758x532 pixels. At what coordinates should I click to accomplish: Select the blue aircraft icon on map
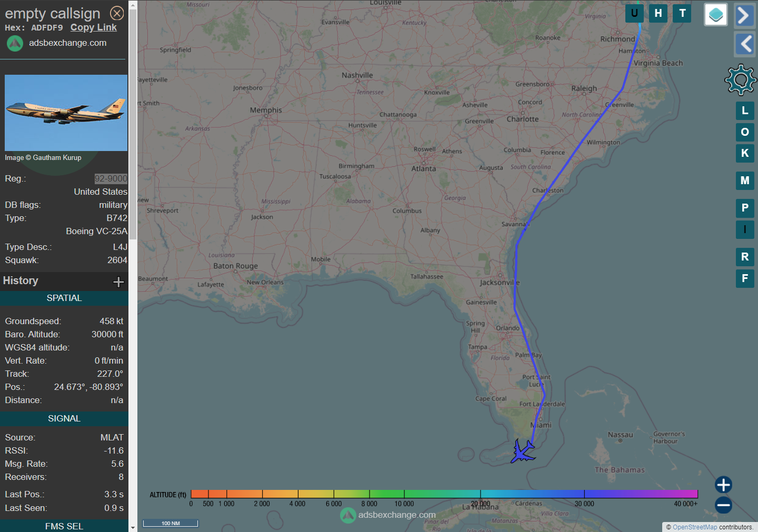[523, 451]
